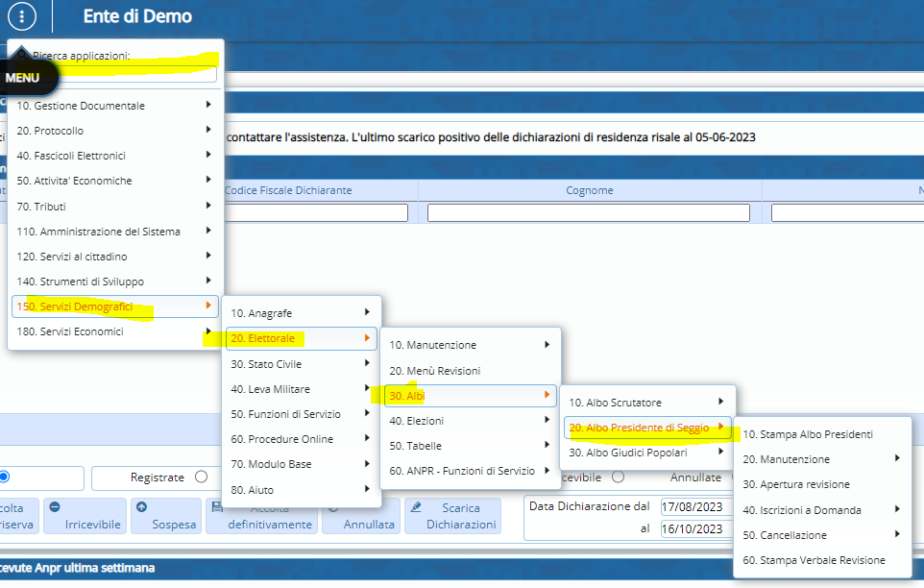Viewport: 924px width, 588px height.
Task: Expand 40. Iscrizioni a Domanda submenu arrow
Action: [x=897, y=509]
